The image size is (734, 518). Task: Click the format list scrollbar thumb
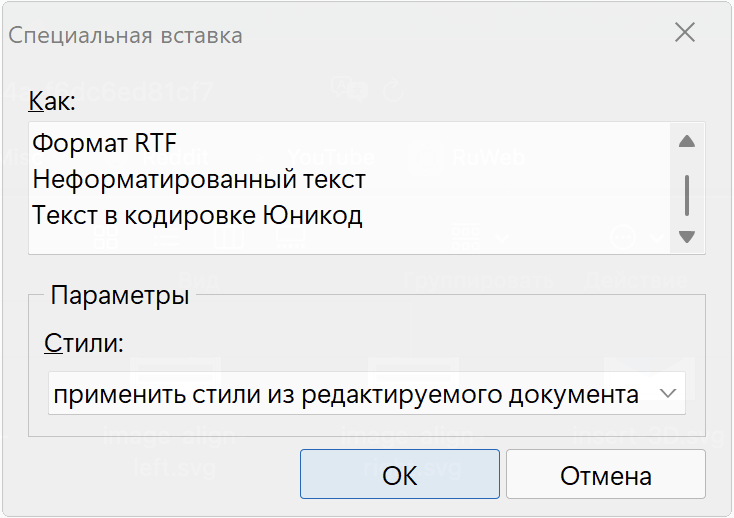click(x=686, y=194)
